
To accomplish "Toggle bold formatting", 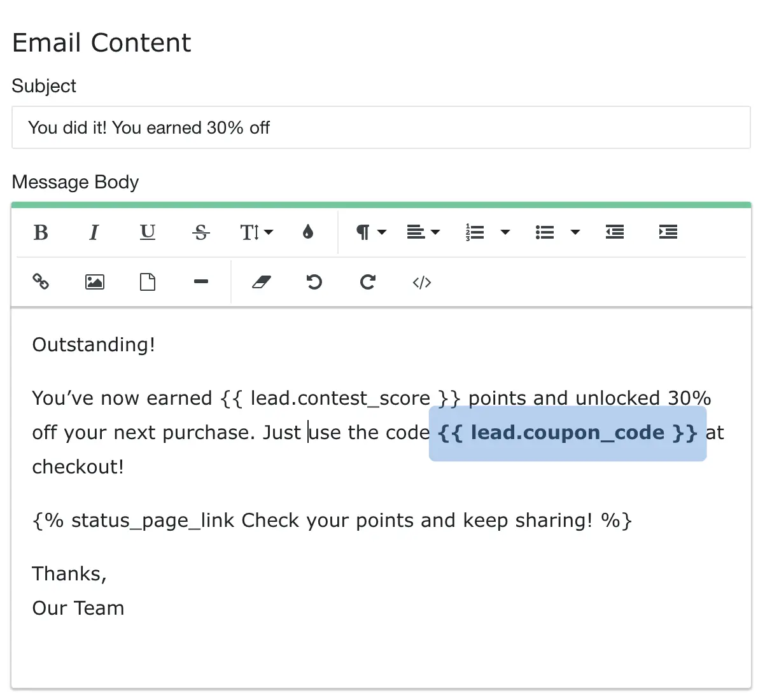I will click(x=41, y=232).
